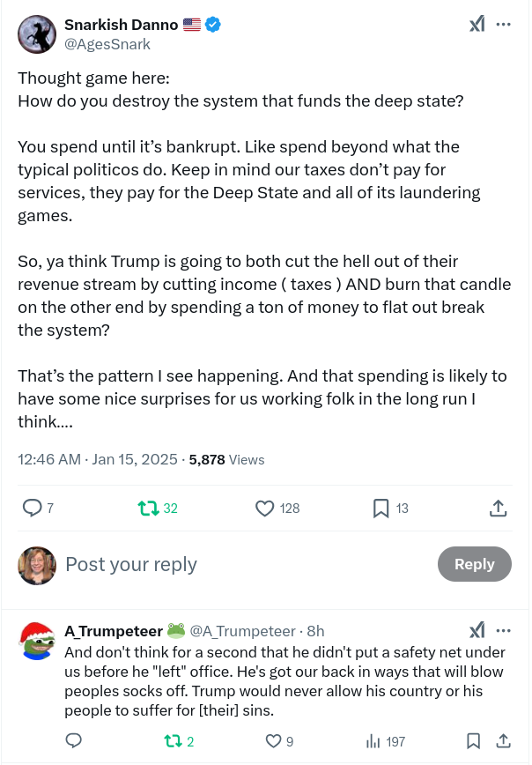532x765 pixels.
Task: Open the Snarkish Danno profile avatar
Action: 37,34
